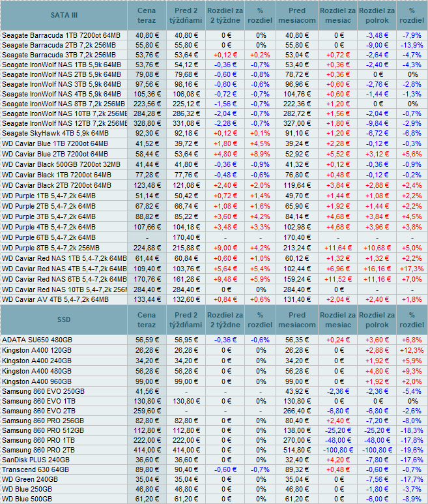Click 328,80 € current price of IronWolf 12TB
The width and height of the screenshot is (428, 504).
147,123
